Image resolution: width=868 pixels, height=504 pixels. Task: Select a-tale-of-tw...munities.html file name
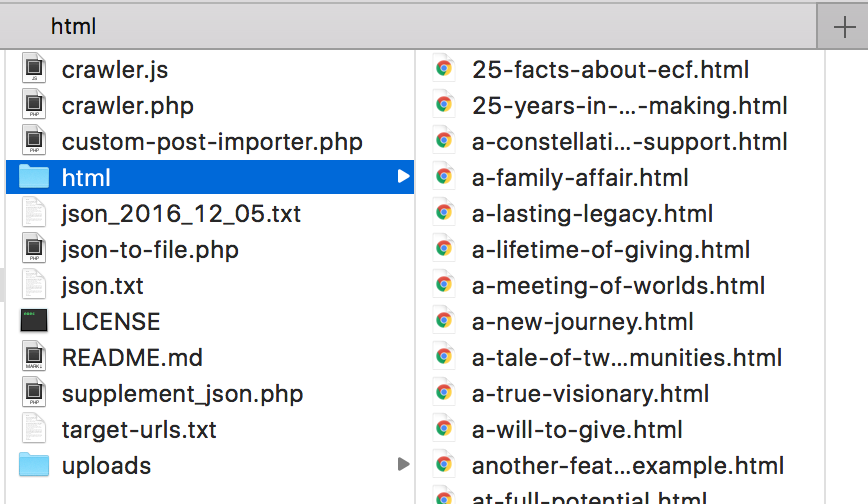coord(627,358)
